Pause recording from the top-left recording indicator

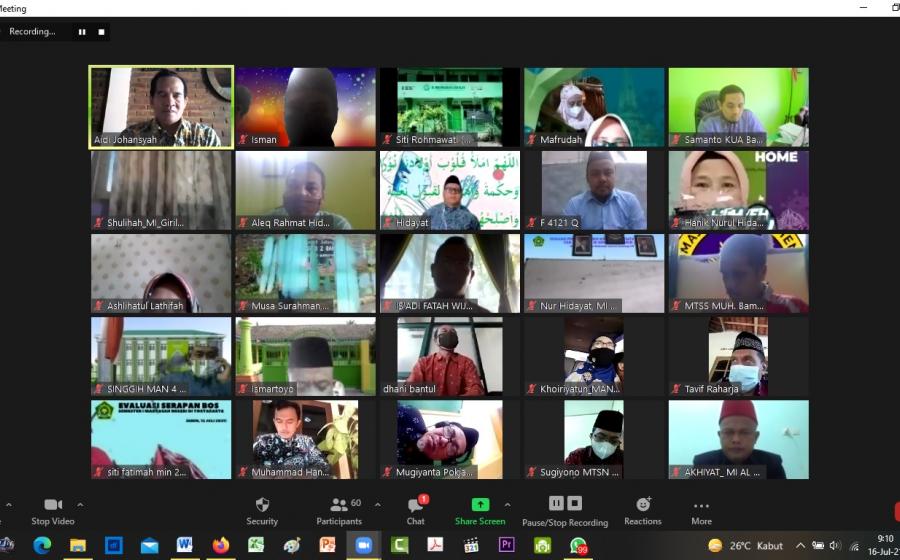pyautogui.click(x=82, y=32)
